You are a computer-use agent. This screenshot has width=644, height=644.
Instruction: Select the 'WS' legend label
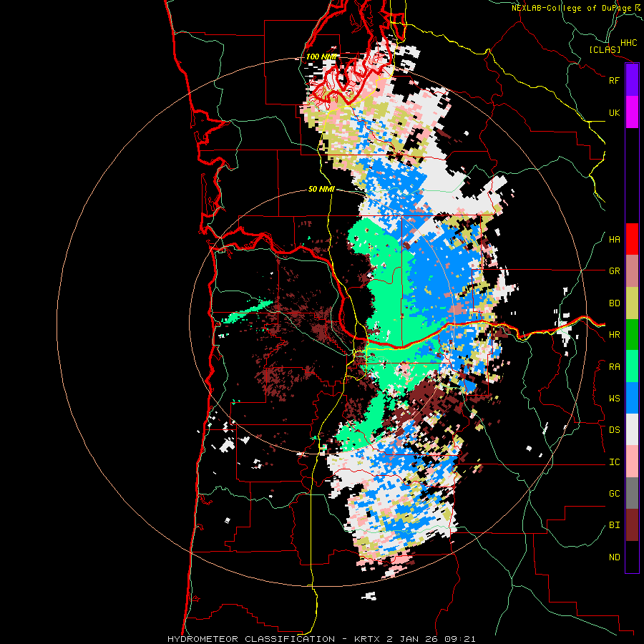[614, 399]
